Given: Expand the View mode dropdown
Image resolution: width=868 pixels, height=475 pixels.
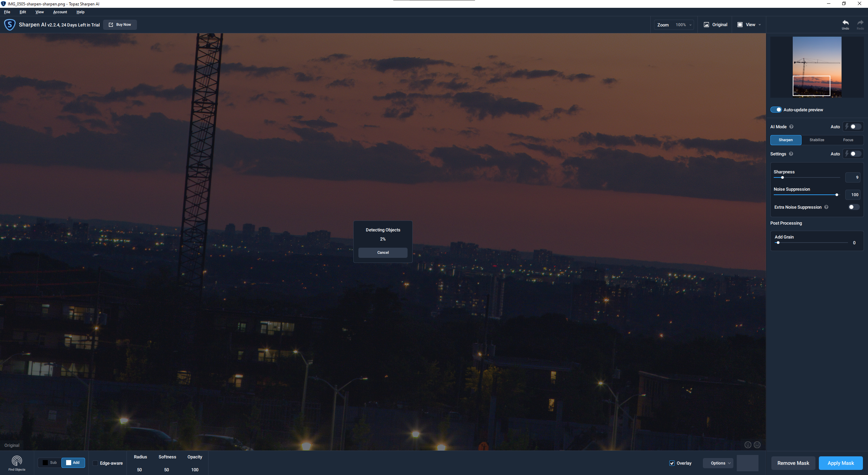Looking at the screenshot, I should [749, 25].
